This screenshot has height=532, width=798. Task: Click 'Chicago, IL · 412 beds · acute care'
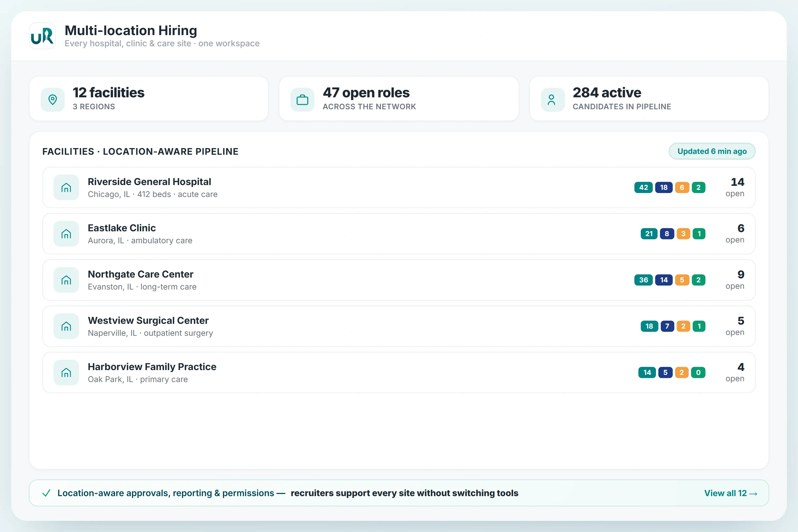pyautogui.click(x=152, y=194)
